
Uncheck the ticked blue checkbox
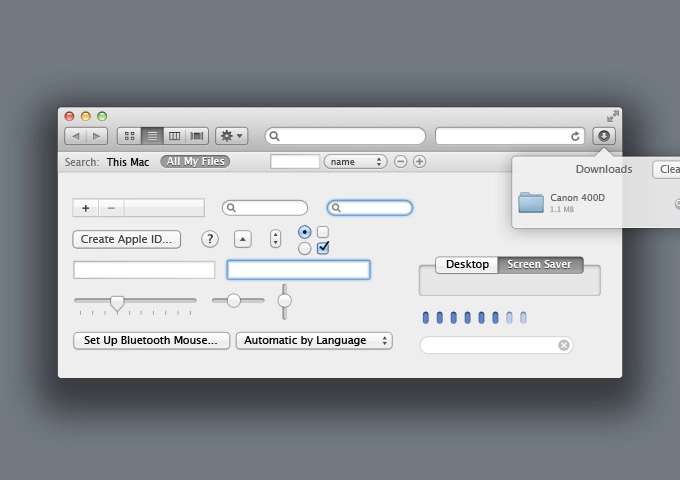tap(323, 248)
